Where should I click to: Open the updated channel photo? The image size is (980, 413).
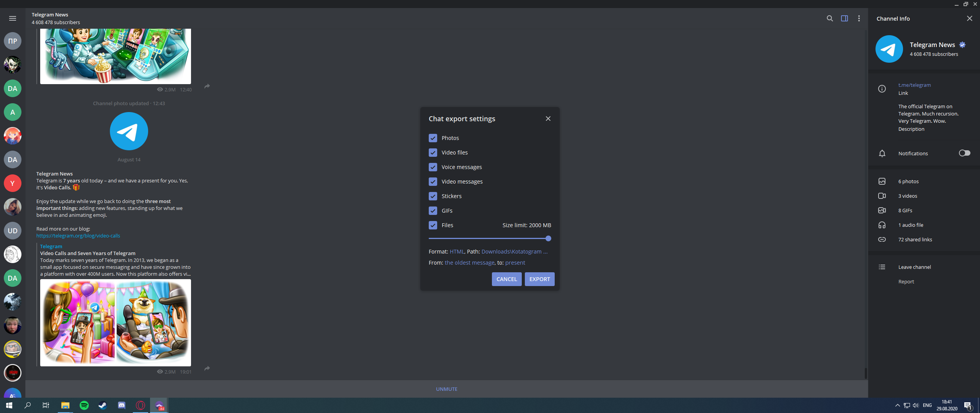tap(129, 131)
